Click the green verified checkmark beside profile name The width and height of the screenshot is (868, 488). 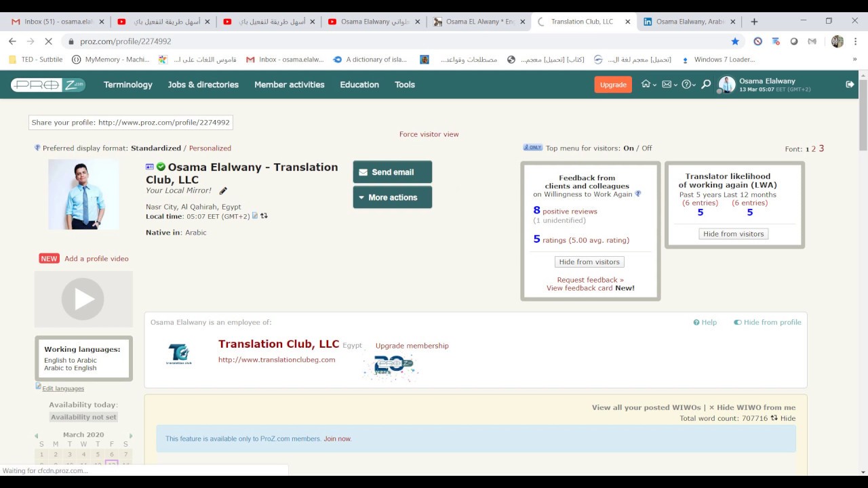click(x=161, y=167)
